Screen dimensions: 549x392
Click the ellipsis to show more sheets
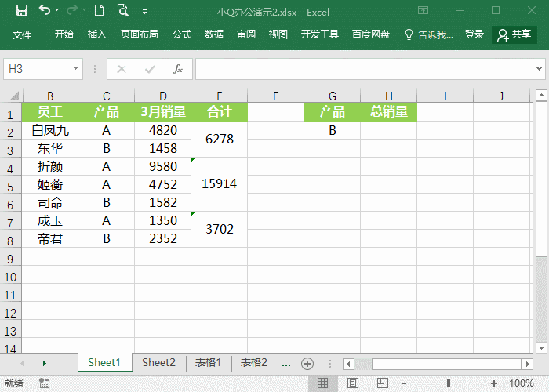286,364
